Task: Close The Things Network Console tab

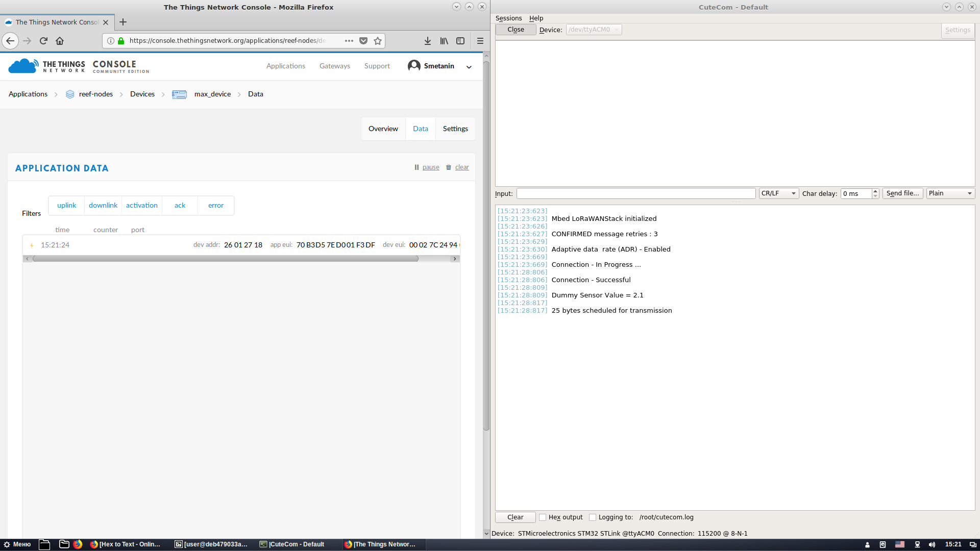Action: (x=106, y=22)
